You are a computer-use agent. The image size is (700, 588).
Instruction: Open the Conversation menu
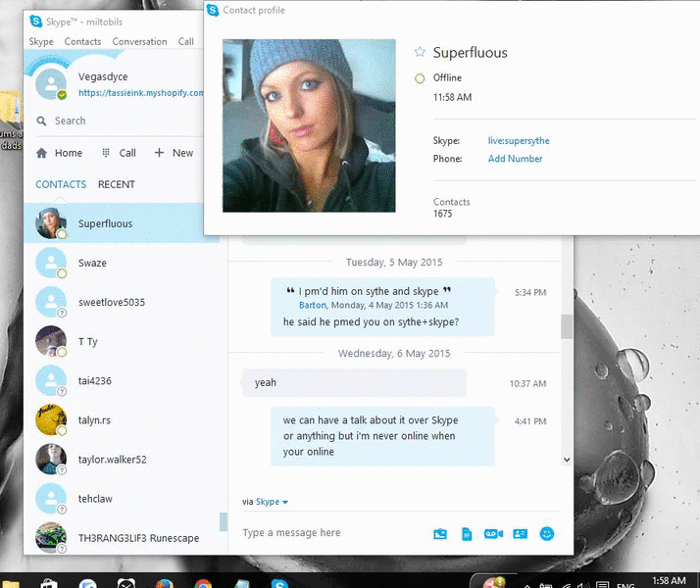tap(139, 41)
